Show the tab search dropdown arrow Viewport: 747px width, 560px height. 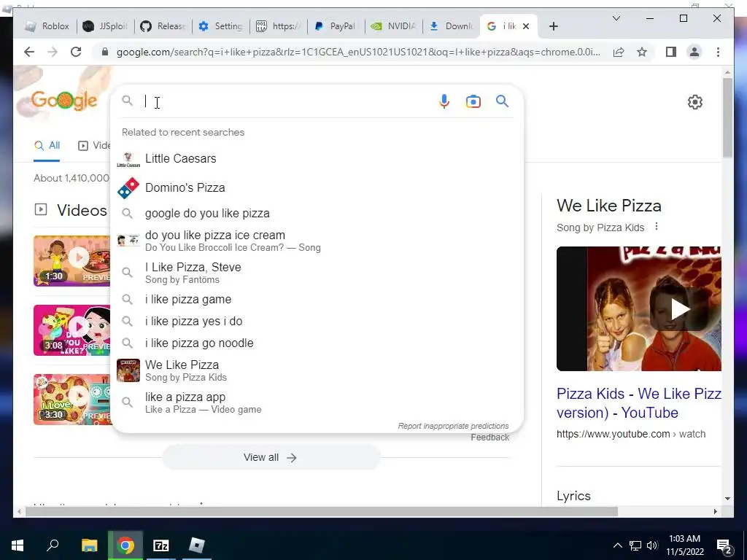tap(616, 18)
